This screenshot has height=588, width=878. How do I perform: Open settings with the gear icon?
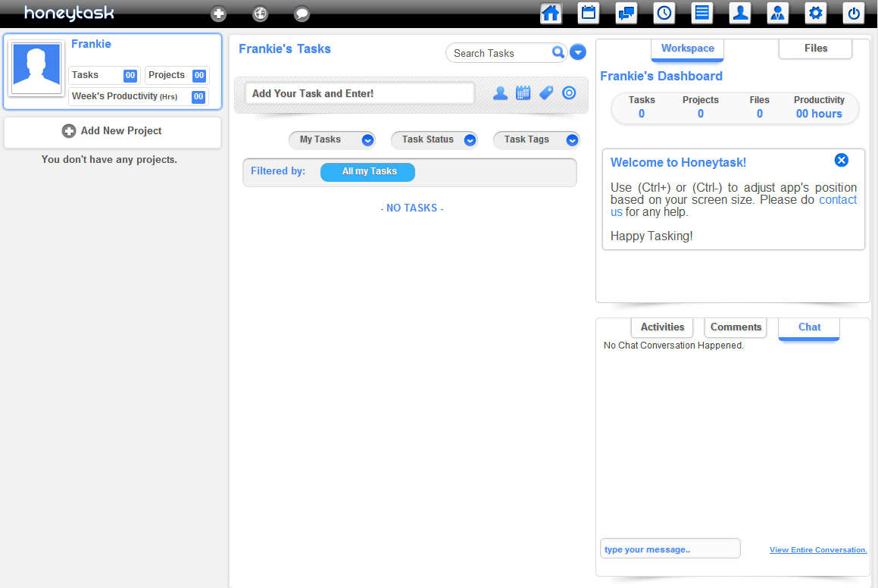coord(815,13)
